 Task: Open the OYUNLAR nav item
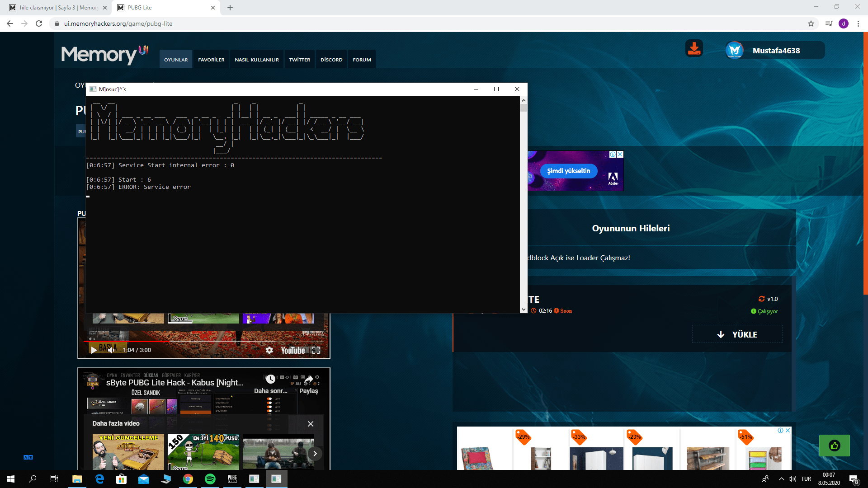coord(176,60)
